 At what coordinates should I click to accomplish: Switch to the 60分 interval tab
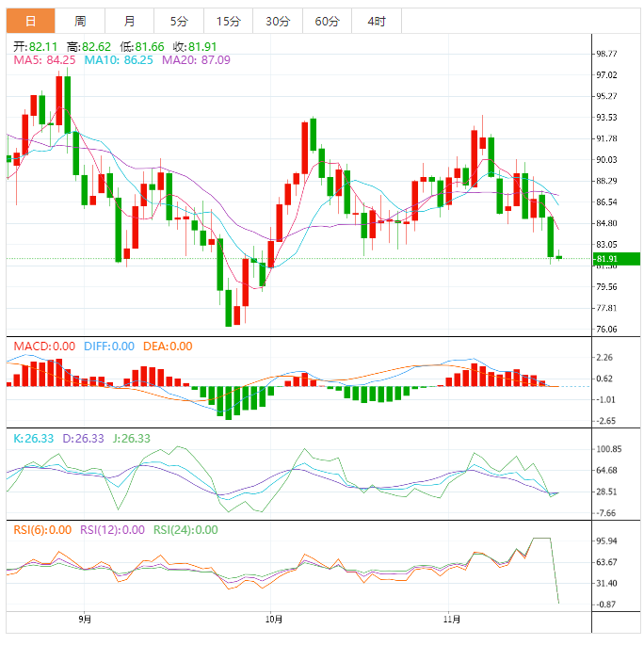(x=327, y=21)
